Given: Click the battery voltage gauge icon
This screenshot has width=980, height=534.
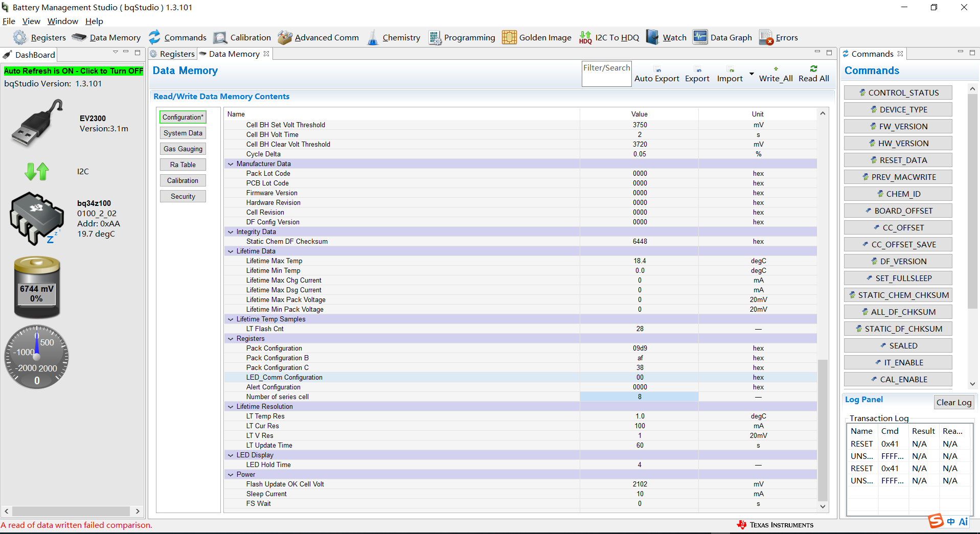Looking at the screenshot, I should (x=37, y=287).
